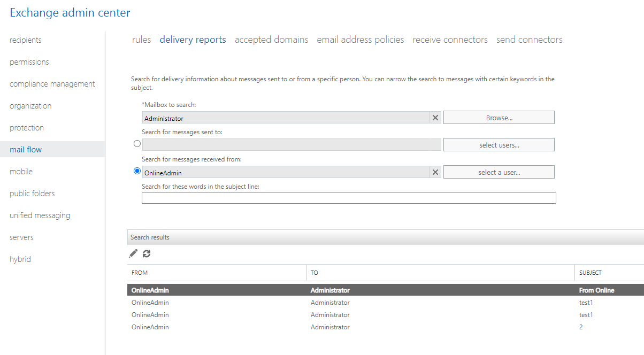Open the rules tab
The width and height of the screenshot is (644, 355).
click(x=142, y=40)
